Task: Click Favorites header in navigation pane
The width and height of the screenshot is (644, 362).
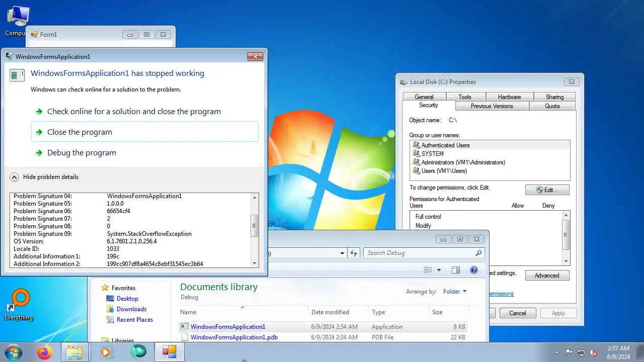Action: (123, 288)
